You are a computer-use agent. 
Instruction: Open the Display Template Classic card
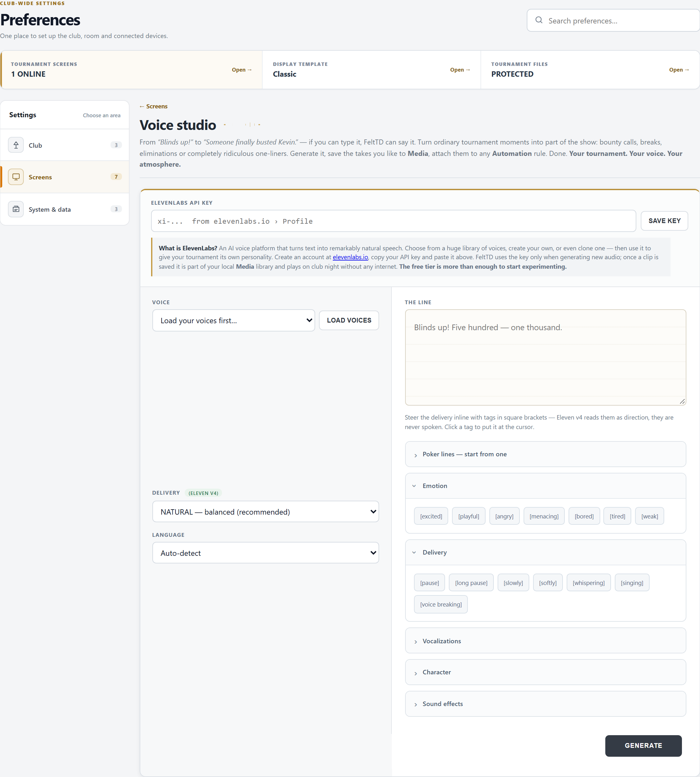click(371, 70)
